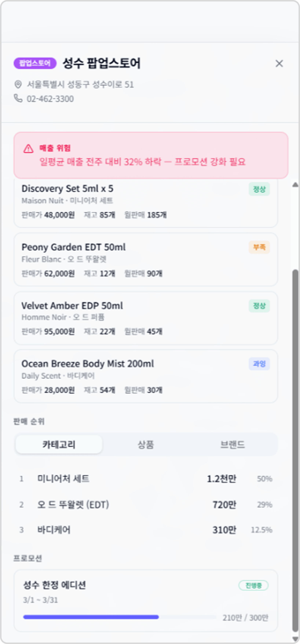The width and height of the screenshot is (300, 644).
Task: Click the scrollbar up arrow
Action: pos(295,185)
